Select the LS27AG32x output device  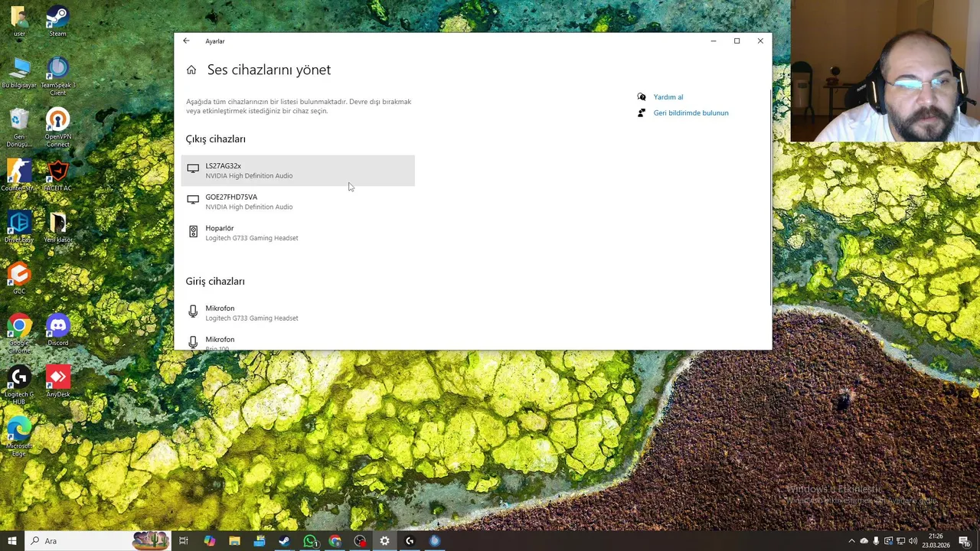pos(298,171)
